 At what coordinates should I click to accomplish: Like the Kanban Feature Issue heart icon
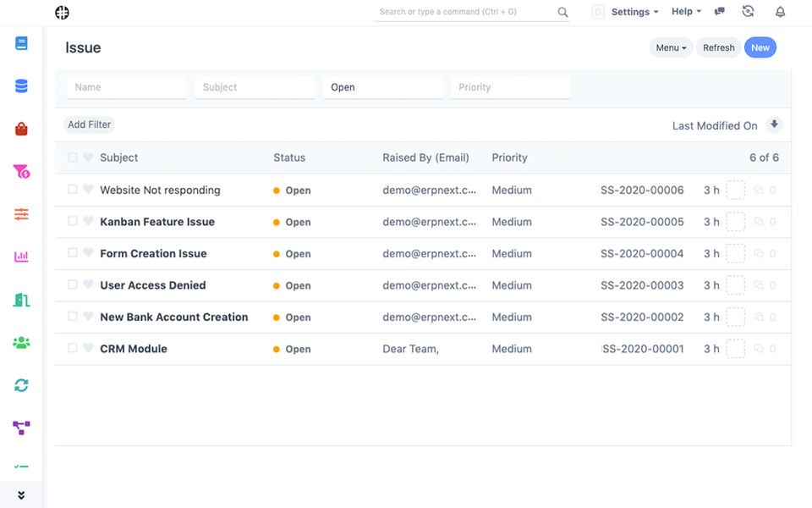pos(88,222)
